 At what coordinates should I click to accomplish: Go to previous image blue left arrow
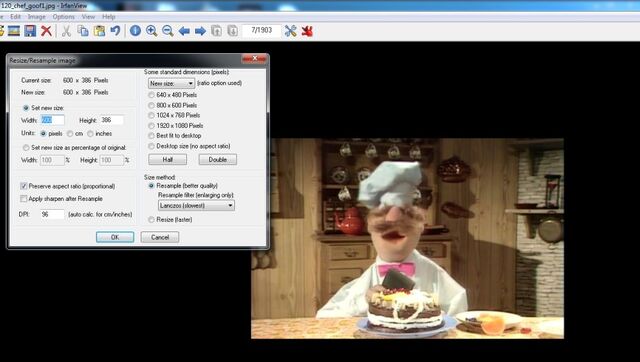click(184, 31)
